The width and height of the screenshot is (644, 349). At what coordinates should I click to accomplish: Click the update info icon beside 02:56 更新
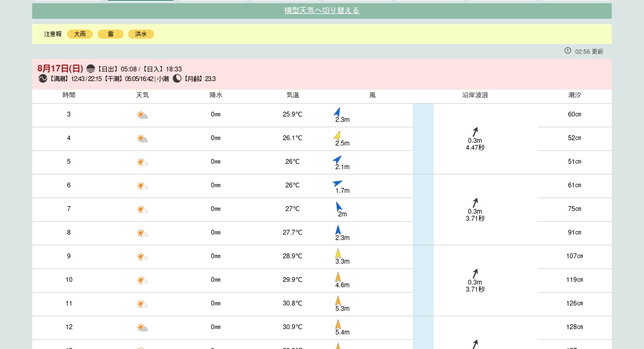568,51
